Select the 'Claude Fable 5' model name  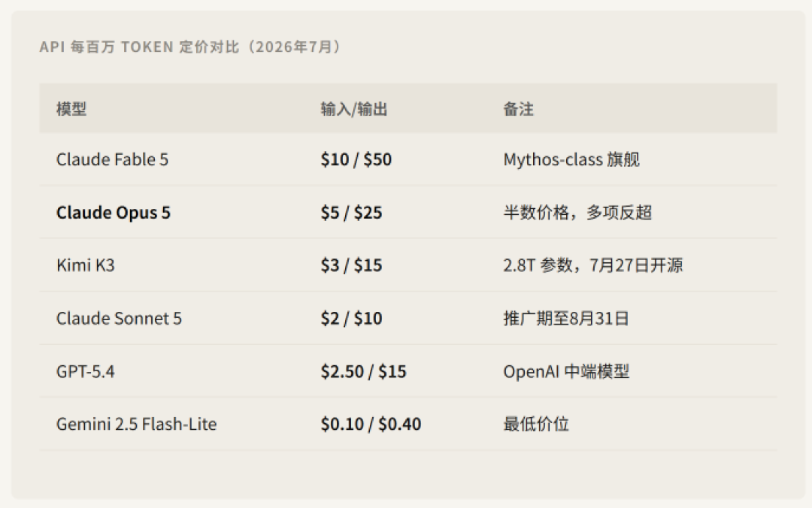coord(112,159)
